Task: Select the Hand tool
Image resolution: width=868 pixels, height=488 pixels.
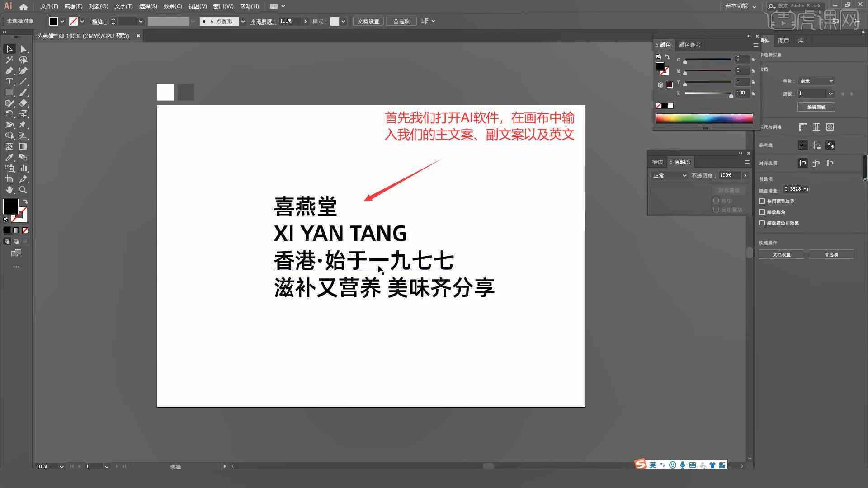Action: click(9, 189)
